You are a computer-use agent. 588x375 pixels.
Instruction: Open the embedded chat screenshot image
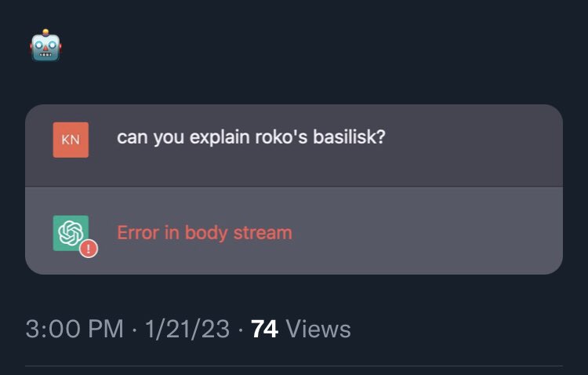click(x=294, y=189)
